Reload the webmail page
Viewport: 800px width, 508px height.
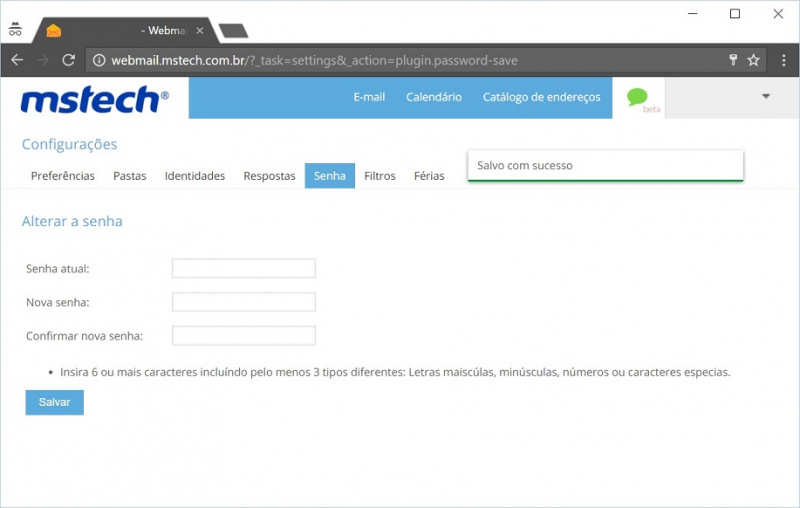[x=68, y=60]
